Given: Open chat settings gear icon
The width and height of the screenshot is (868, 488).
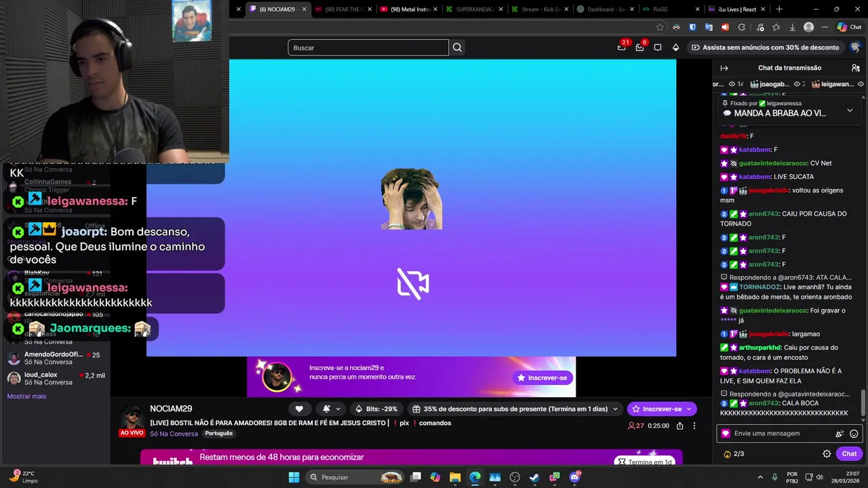Looking at the screenshot, I should [827, 454].
